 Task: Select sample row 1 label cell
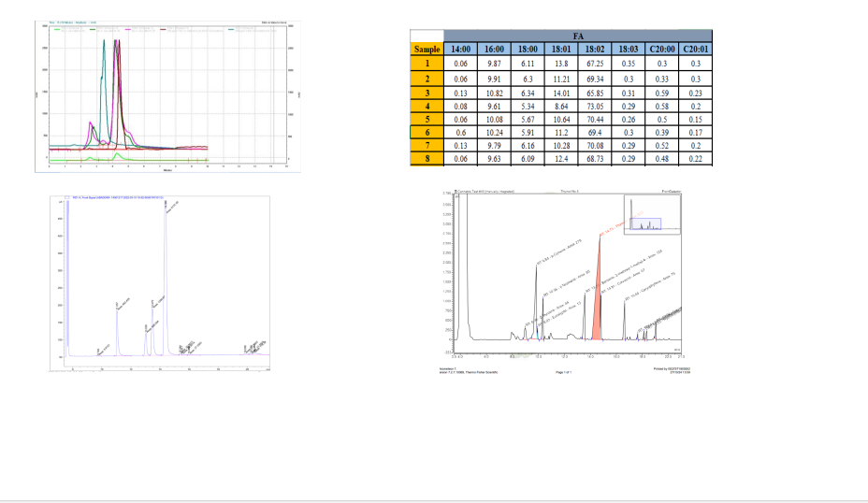click(x=426, y=64)
